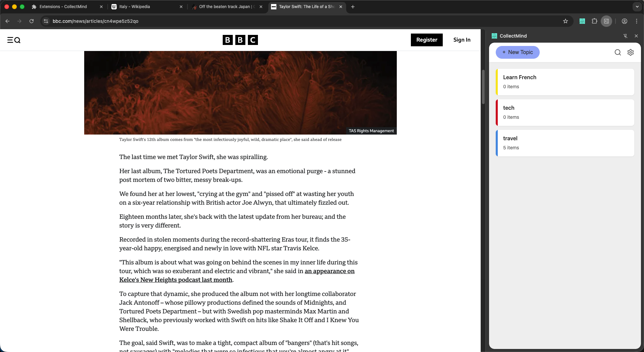
Task: Open the travel topic with 5 items
Action: tap(565, 143)
